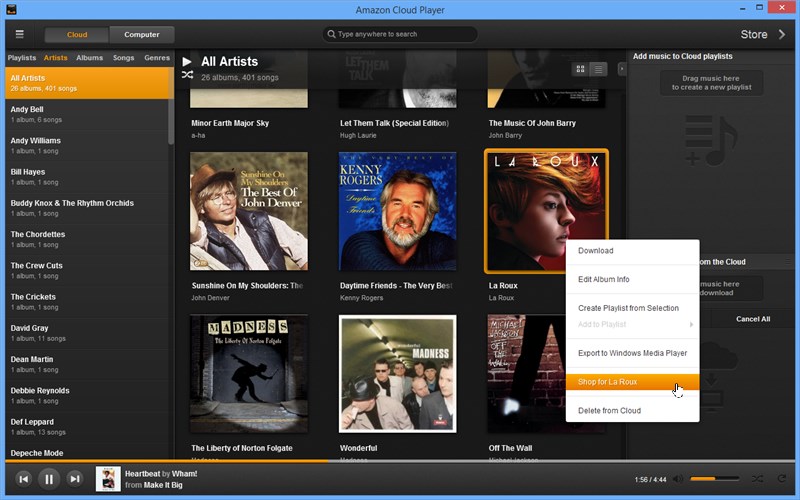
Task: Switch to Cloud library
Action: click(x=77, y=35)
